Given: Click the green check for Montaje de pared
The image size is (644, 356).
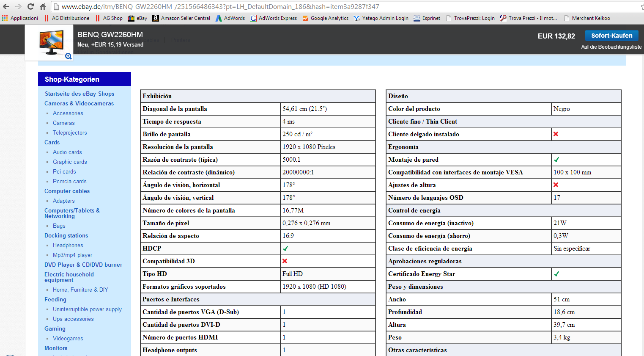Looking at the screenshot, I should pyautogui.click(x=556, y=160).
